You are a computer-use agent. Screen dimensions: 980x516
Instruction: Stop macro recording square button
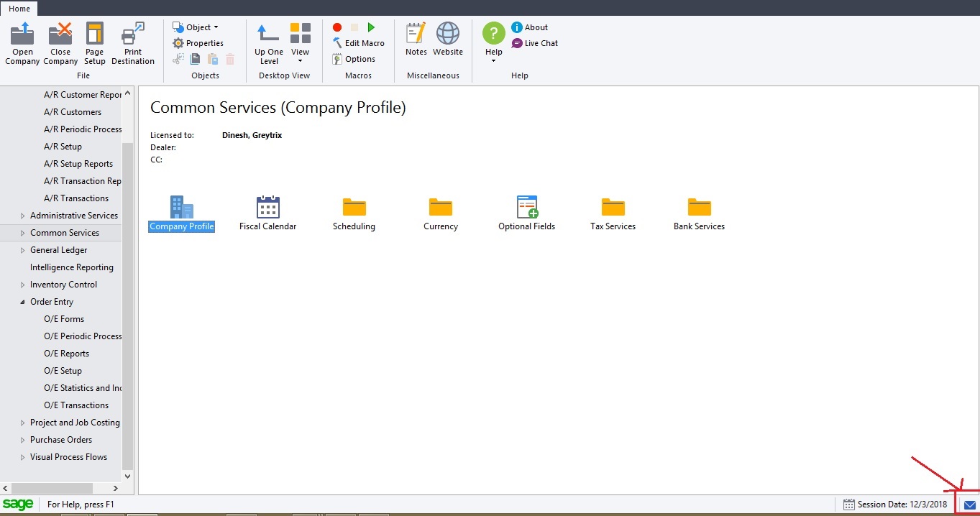tap(354, 27)
